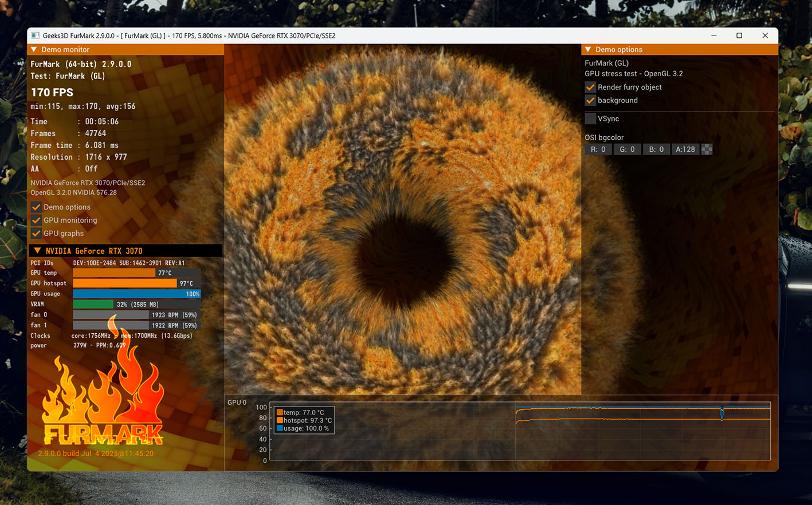Click the Clocks core:1756MHz line
This screenshot has height=505, width=812.
(x=112, y=336)
